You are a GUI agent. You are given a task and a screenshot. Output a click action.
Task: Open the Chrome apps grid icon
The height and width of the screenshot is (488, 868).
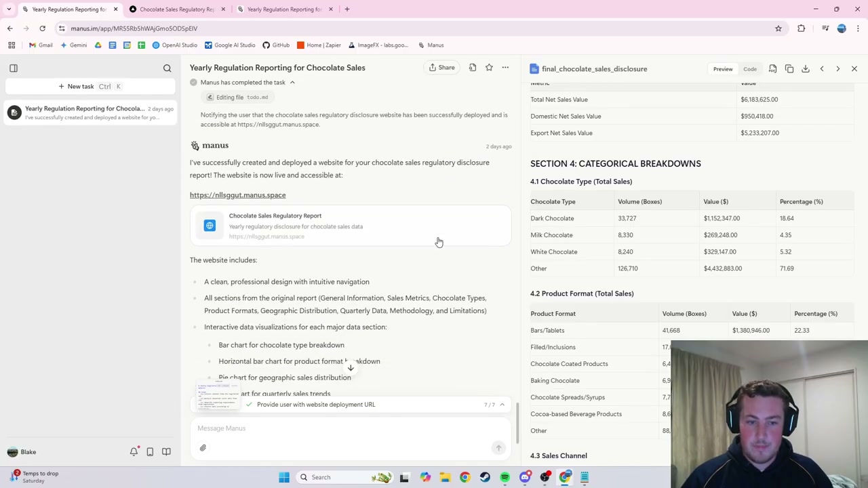(x=12, y=45)
